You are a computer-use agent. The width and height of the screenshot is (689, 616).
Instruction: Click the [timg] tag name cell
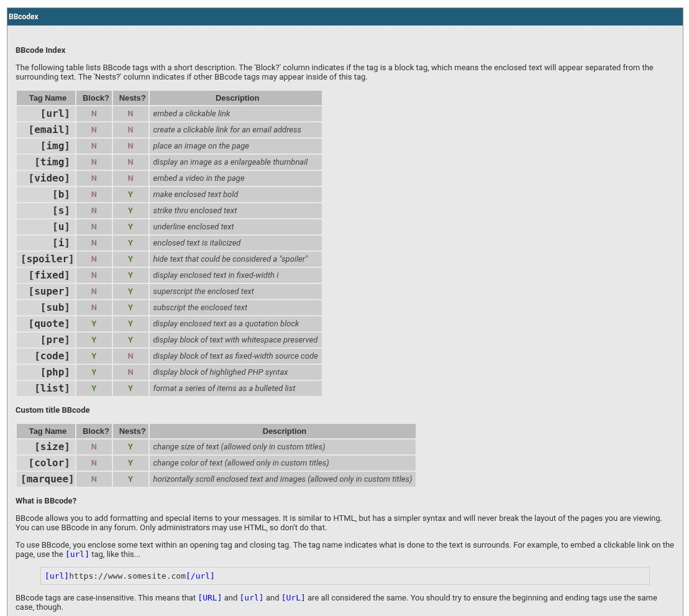(46, 162)
